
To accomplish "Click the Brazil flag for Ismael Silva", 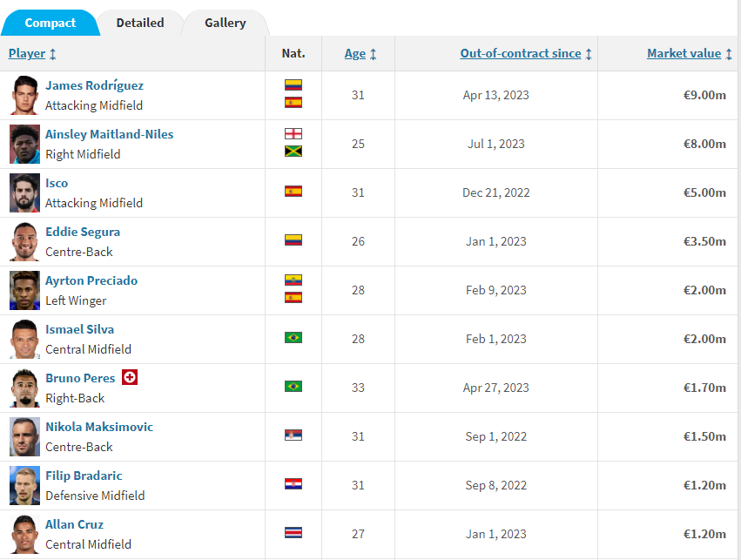I will coord(293,337).
